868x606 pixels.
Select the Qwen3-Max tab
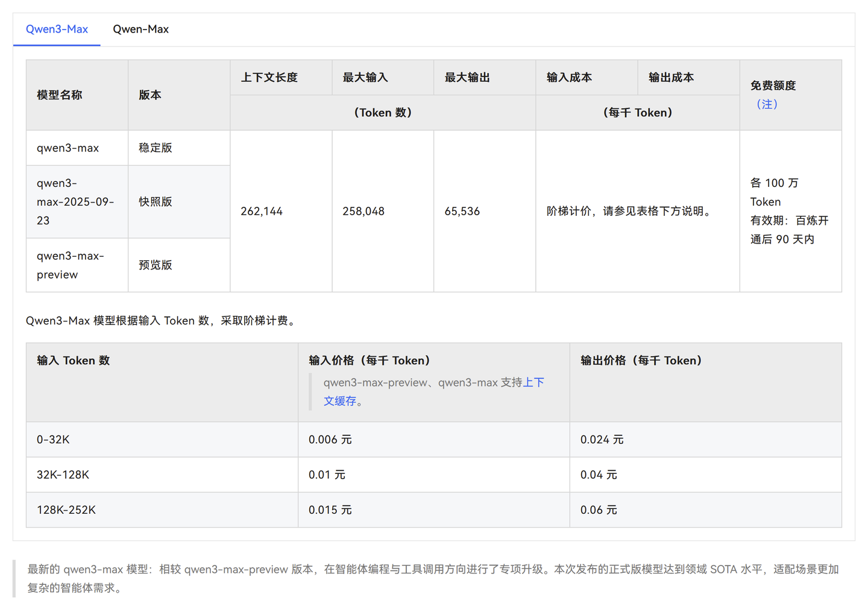pos(56,29)
